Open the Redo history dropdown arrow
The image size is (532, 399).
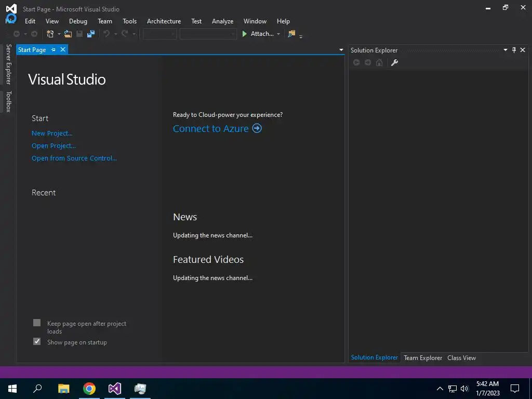coord(134,34)
